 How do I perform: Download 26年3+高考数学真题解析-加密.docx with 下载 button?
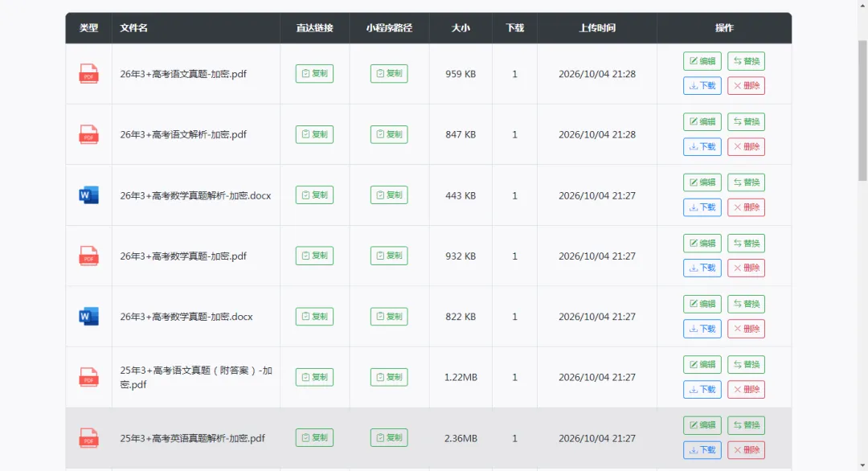tap(702, 207)
